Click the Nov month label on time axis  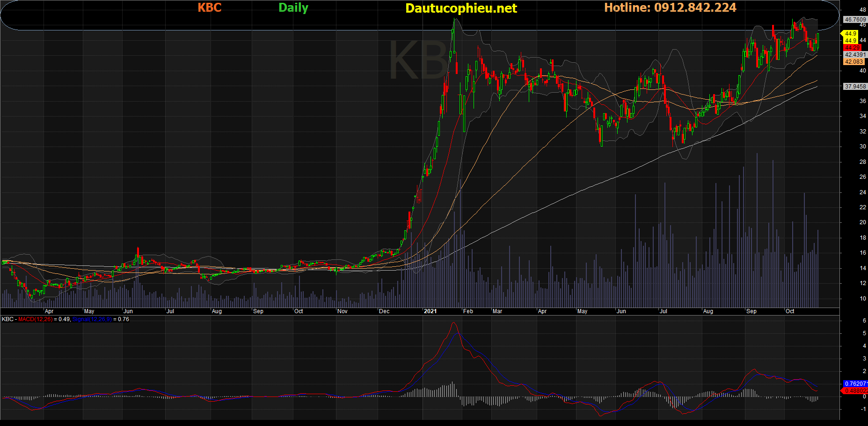pyautogui.click(x=343, y=311)
